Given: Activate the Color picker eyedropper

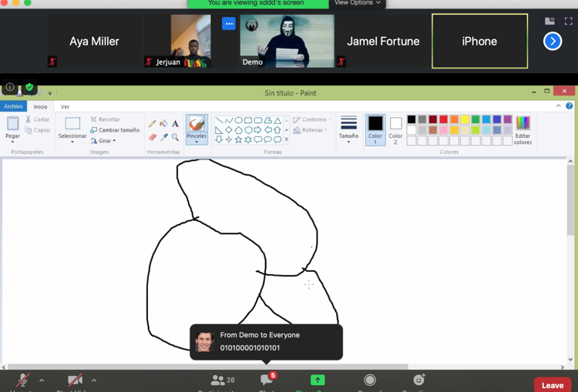Looking at the screenshot, I should coord(164,137).
